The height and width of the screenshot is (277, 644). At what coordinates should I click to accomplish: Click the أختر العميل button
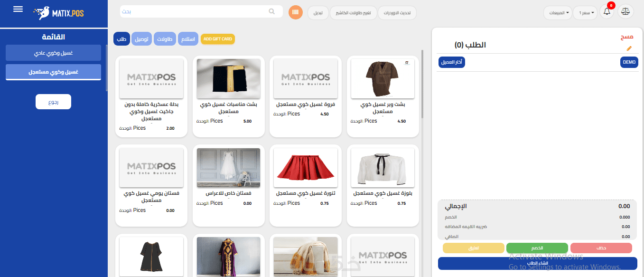click(452, 62)
